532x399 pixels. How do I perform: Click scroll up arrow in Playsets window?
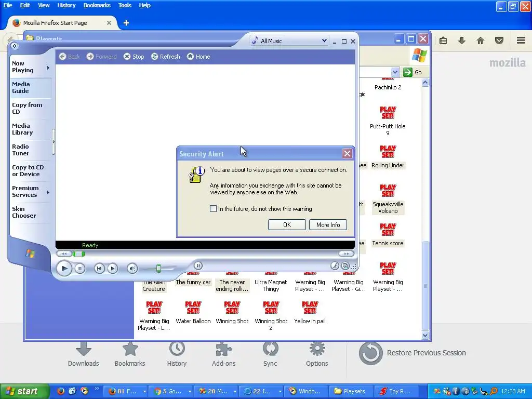[425, 83]
